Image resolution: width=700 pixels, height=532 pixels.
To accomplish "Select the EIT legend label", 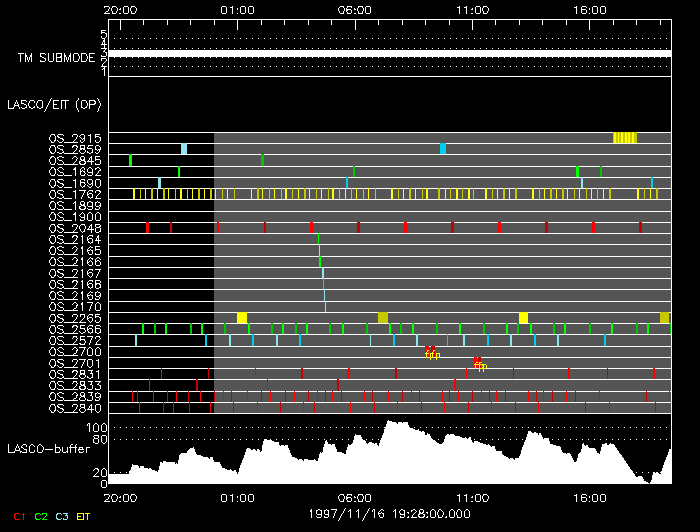I will [x=84, y=517].
